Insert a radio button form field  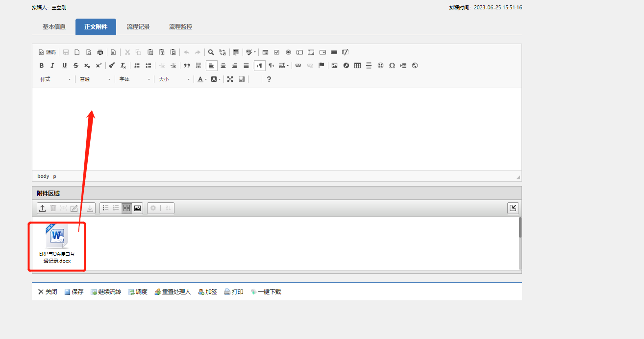288,52
